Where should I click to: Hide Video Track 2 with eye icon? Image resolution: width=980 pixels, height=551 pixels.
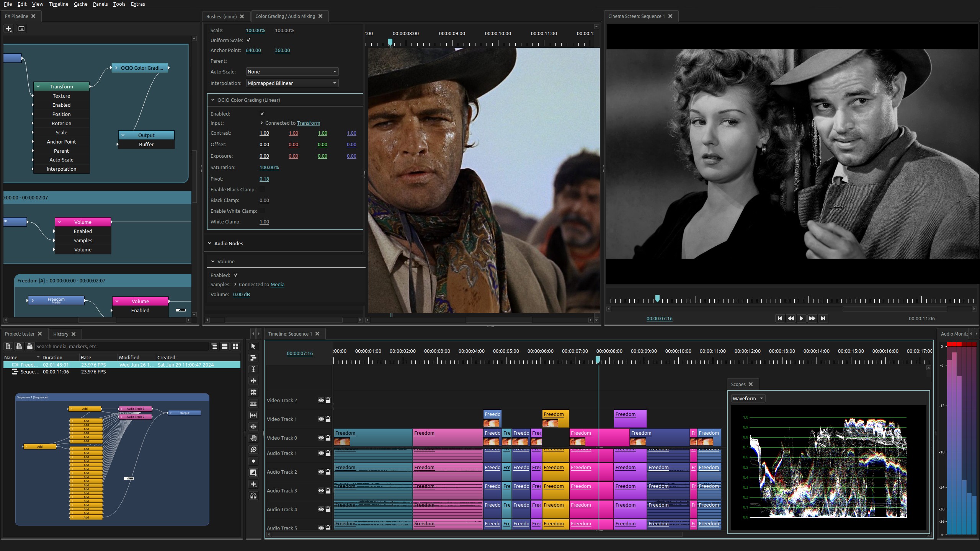tap(321, 400)
